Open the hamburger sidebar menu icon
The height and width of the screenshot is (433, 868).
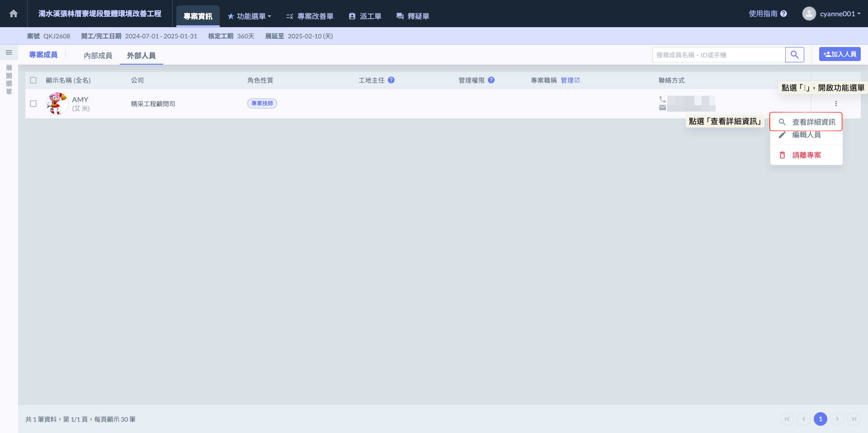pos(9,52)
